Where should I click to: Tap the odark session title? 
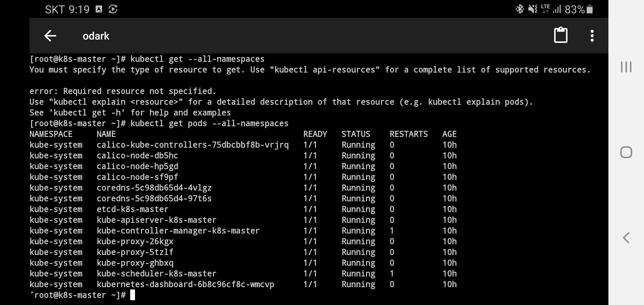[96, 36]
